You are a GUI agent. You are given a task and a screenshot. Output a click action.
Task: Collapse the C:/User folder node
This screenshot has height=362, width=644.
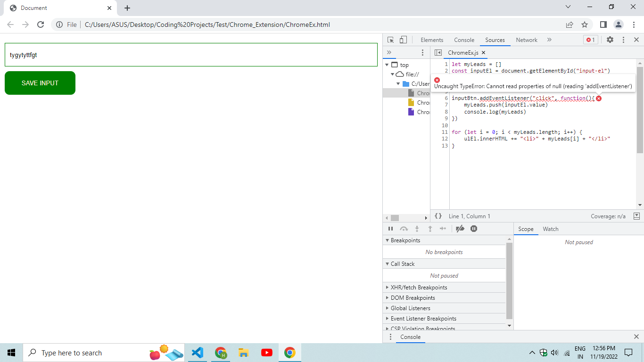[x=398, y=84]
